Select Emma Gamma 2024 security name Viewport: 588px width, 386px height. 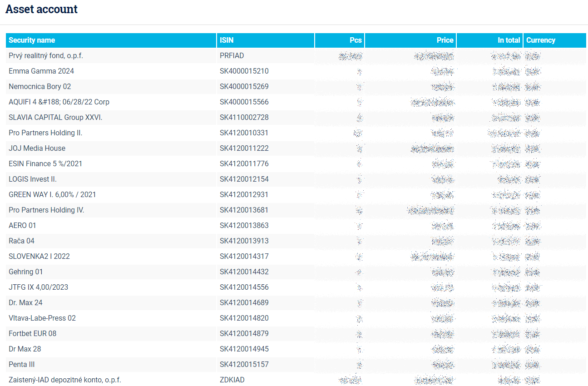pyautogui.click(x=41, y=71)
